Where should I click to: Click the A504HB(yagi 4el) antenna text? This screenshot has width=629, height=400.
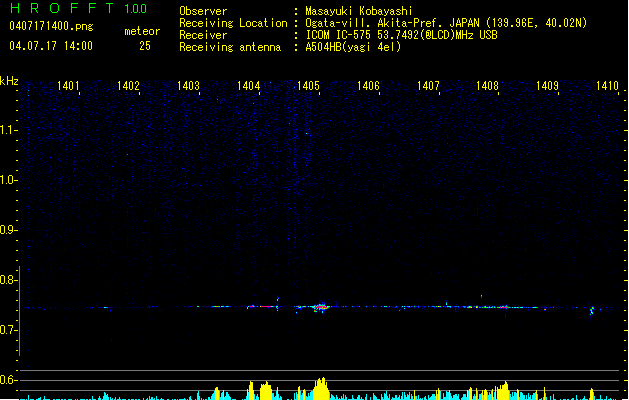[x=353, y=47]
